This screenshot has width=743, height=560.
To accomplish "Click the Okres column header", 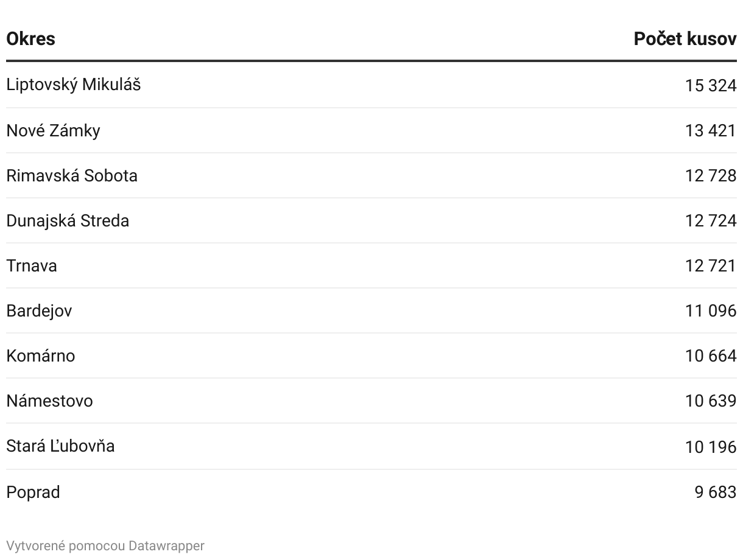I will (x=30, y=39).
